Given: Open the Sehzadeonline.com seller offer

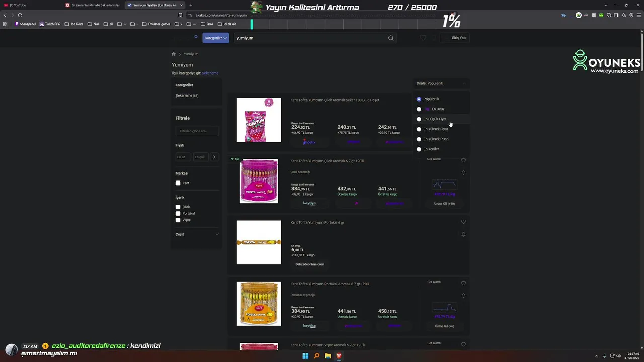Looking at the screenshot, I should [309, 264].
